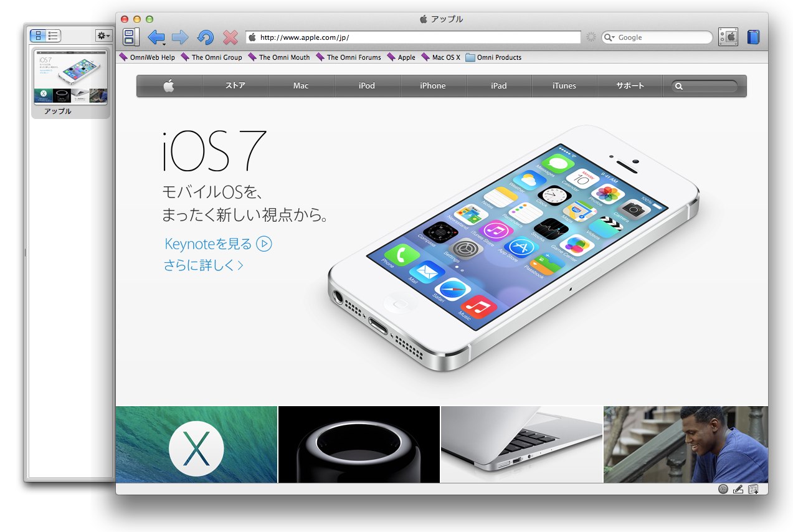This screenshot has height=532, width=793.
Task: Click the さらに詳しく link
Action: (x=203, y=265)
